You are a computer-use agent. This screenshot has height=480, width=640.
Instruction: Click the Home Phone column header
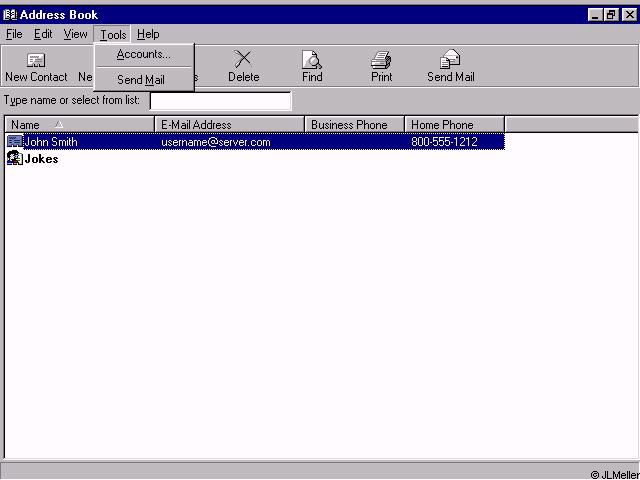pos(454,125)
